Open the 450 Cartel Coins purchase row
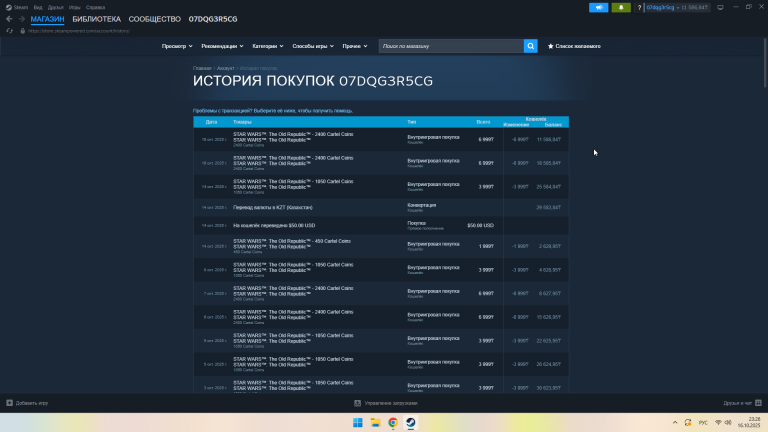 pos(381,246)
